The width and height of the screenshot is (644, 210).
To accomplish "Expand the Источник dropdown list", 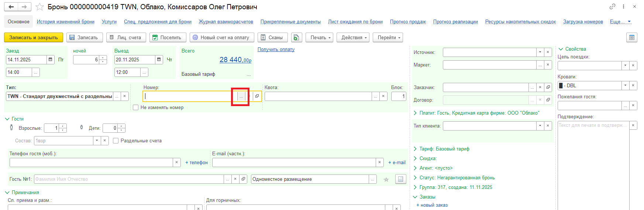I will click(540, 52).
